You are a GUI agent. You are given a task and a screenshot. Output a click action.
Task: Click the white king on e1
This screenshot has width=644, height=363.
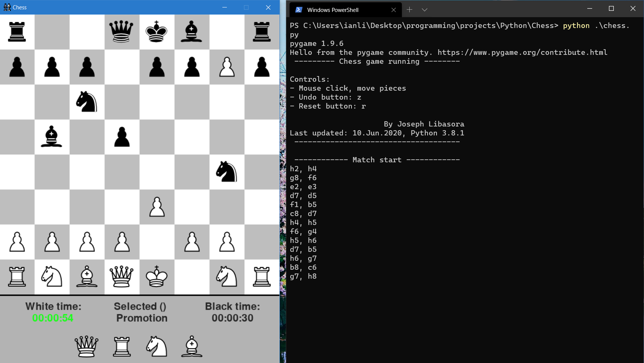[x=157, y=277]
